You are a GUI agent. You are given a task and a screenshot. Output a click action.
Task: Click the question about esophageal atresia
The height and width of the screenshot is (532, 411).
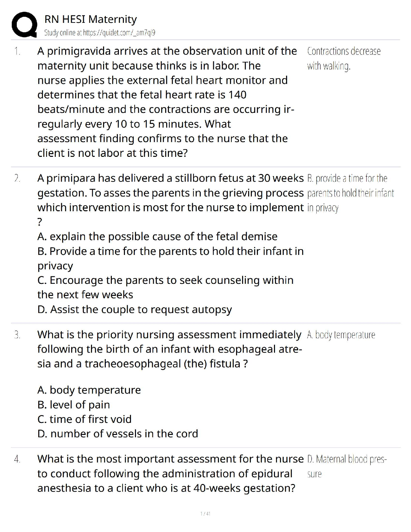point(170,349)
